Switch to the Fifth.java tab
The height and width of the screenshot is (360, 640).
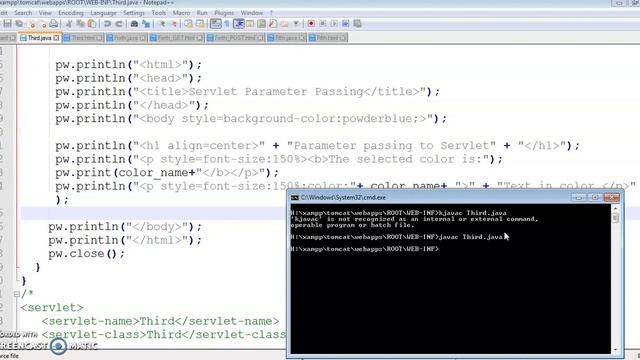click(286, 38)
